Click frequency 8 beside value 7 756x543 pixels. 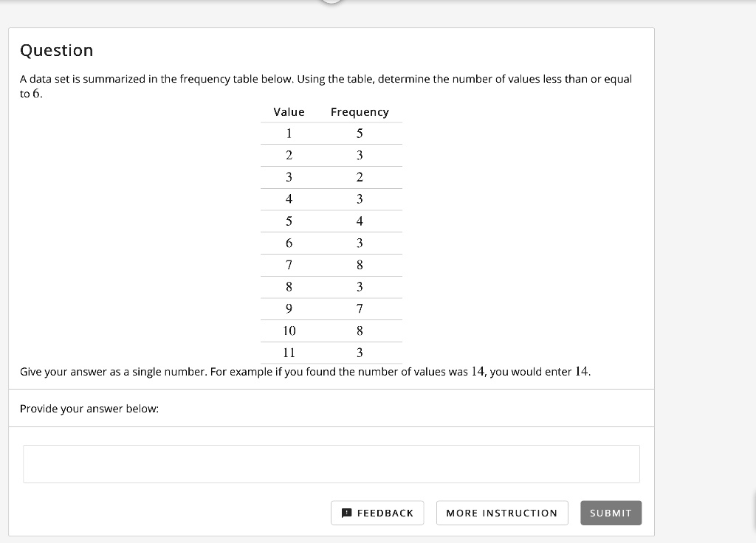(x=360, y=265)
